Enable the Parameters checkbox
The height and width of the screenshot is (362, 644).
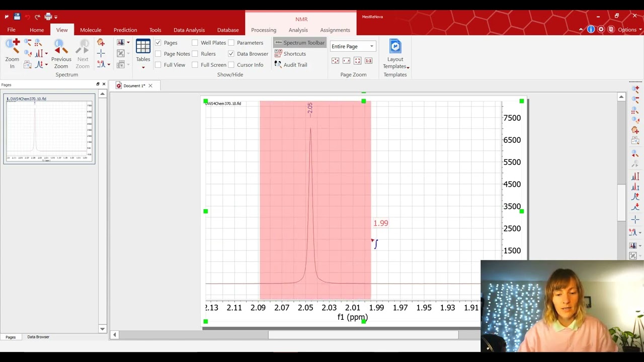tap(231, 43)
